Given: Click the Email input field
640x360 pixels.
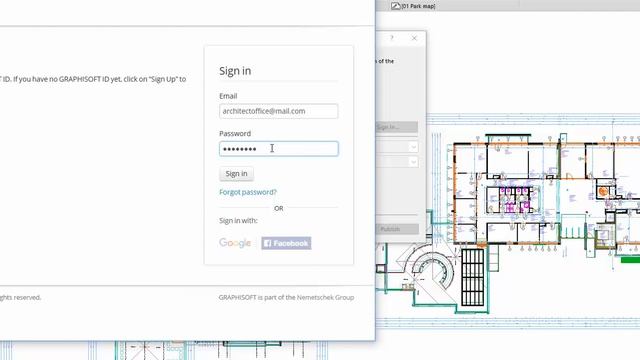Looking at the screenshot, I should [278, 111].
